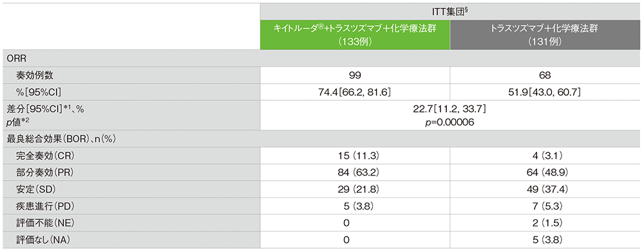Click the ITT集団 header cell

pos(450,12)
